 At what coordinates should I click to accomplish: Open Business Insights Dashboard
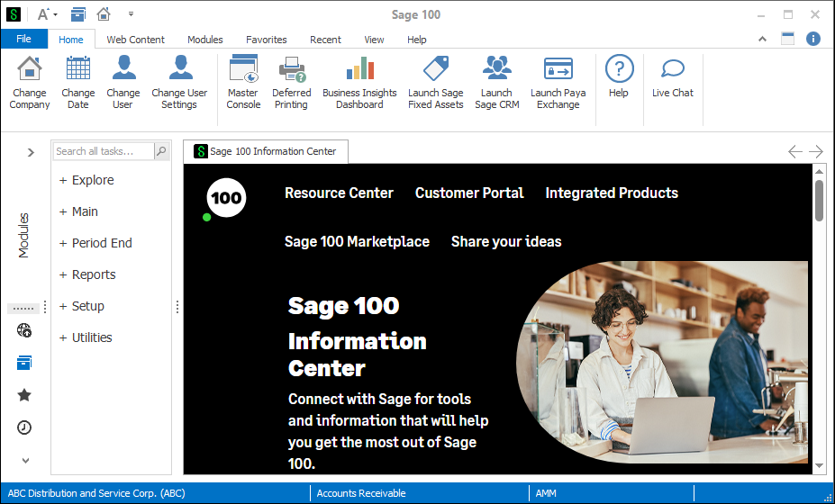(x=359, y=81)
